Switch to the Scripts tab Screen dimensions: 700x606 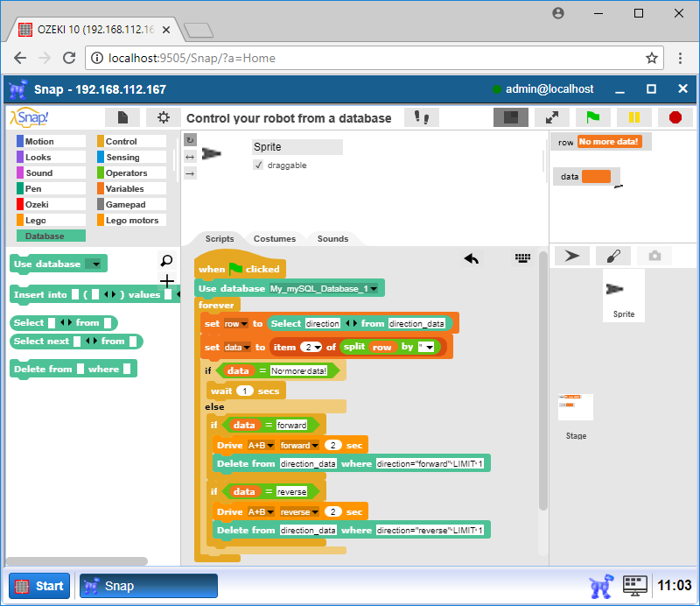(220, 239)
